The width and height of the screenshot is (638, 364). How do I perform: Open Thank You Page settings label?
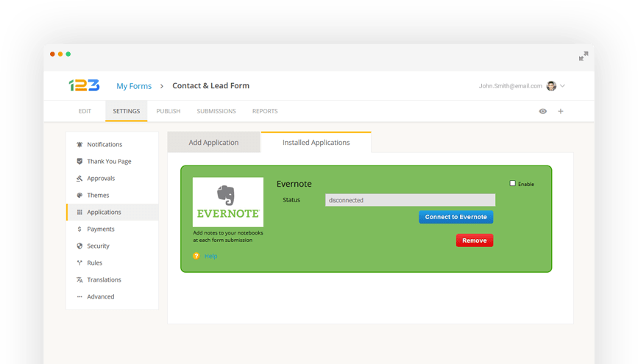click(109, 161)
